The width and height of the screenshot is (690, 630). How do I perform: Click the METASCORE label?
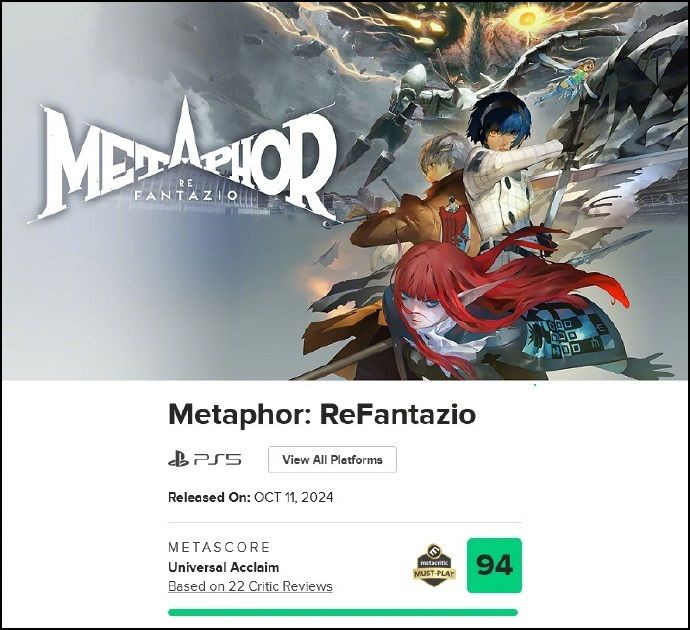pyautogui.click(x=219, y=548)
